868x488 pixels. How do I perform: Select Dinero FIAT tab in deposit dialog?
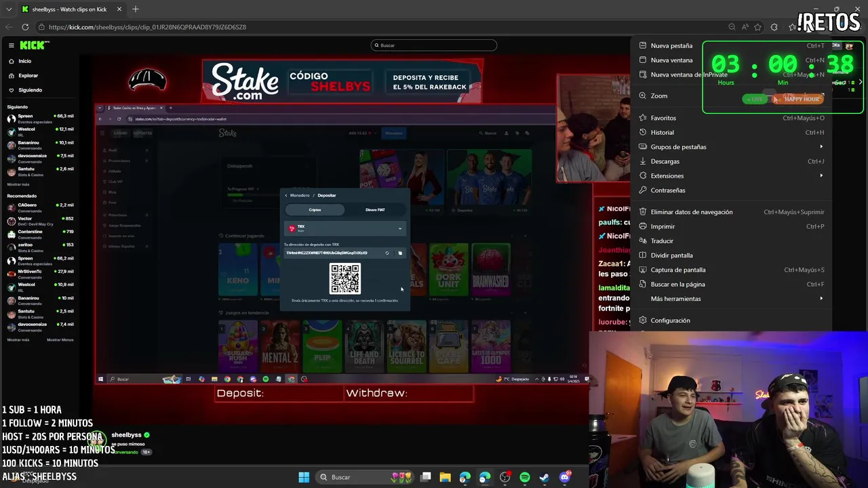375,210
